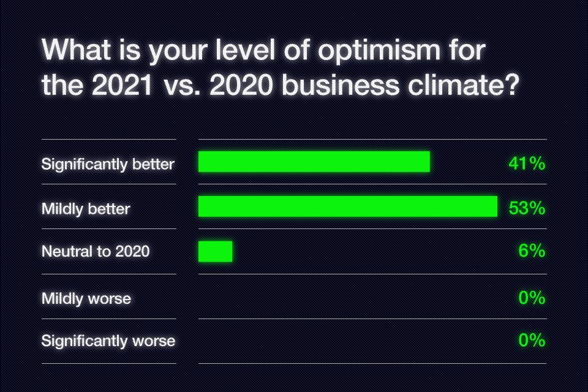Click the 0% value for Significantly worse
The image size is (588, 392).
pyautogui.click(x=531, y=341)
